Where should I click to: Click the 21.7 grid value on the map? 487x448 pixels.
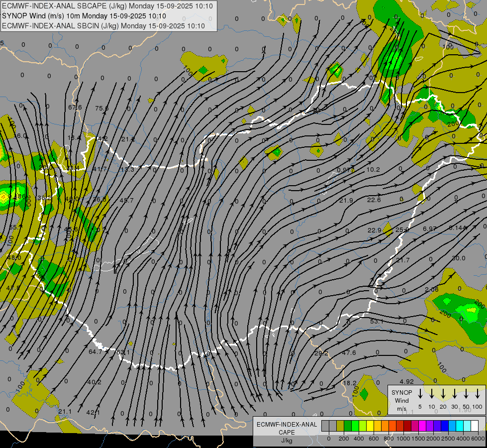402,260
